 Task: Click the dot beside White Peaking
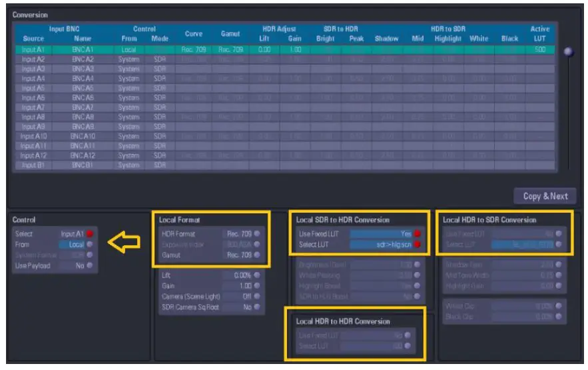tap(417, 275)
